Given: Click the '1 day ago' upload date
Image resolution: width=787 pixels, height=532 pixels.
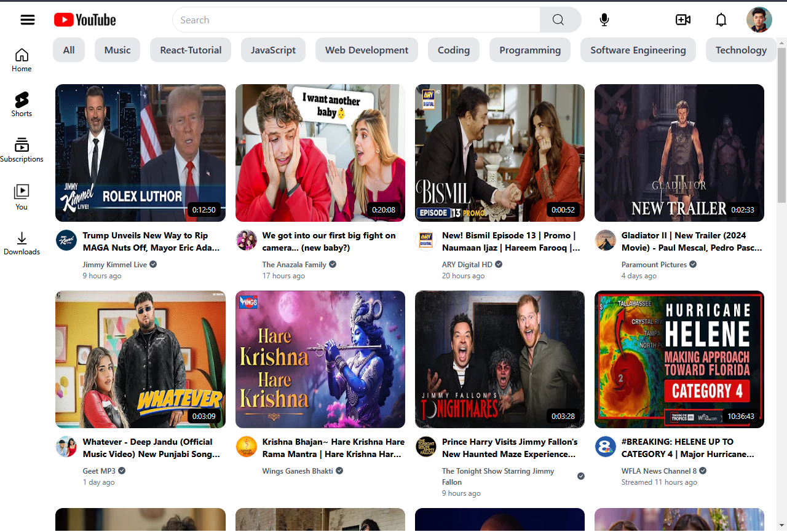Looking at the screenshot, I should (x=98, y=482).
